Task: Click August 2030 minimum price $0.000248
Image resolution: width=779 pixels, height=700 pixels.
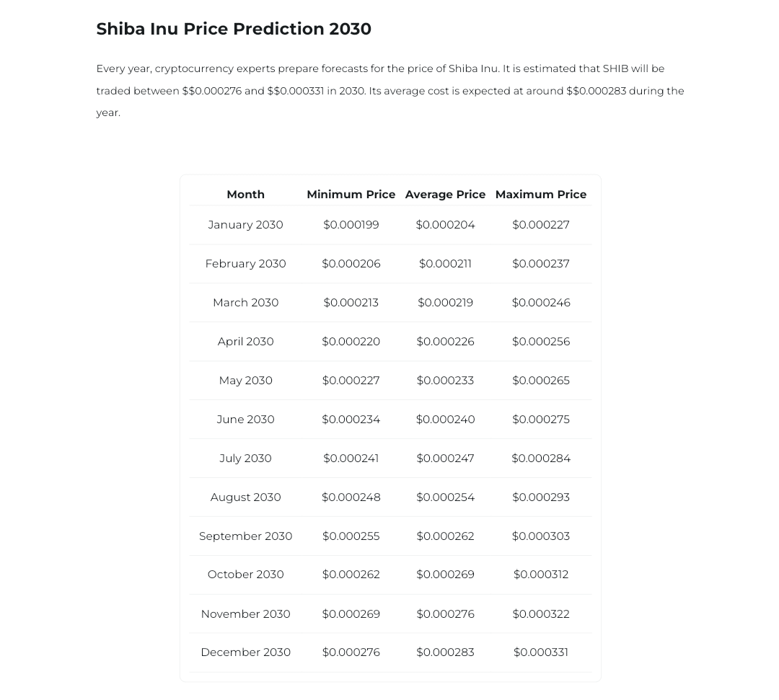Action: coord(351,497)
